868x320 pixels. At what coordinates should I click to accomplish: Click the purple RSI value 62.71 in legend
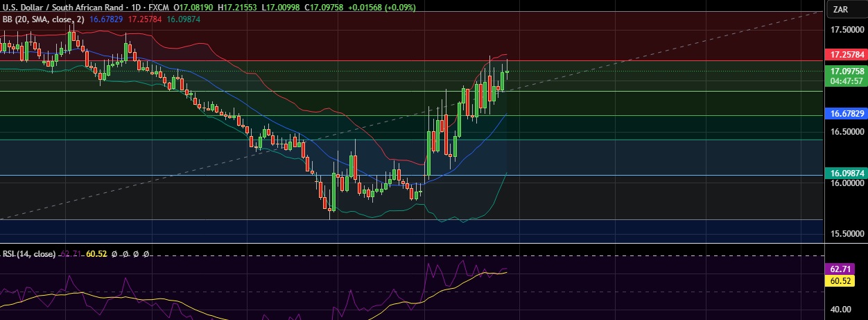click(x=71, y=254)
